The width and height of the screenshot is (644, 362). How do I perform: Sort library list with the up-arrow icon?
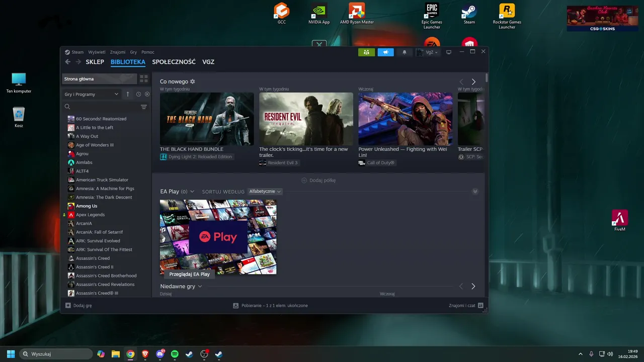[x=128, y=94]
